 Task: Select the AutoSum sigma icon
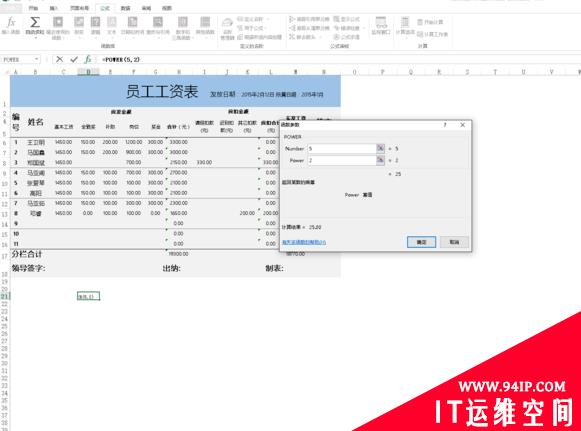tap(35, 22)
